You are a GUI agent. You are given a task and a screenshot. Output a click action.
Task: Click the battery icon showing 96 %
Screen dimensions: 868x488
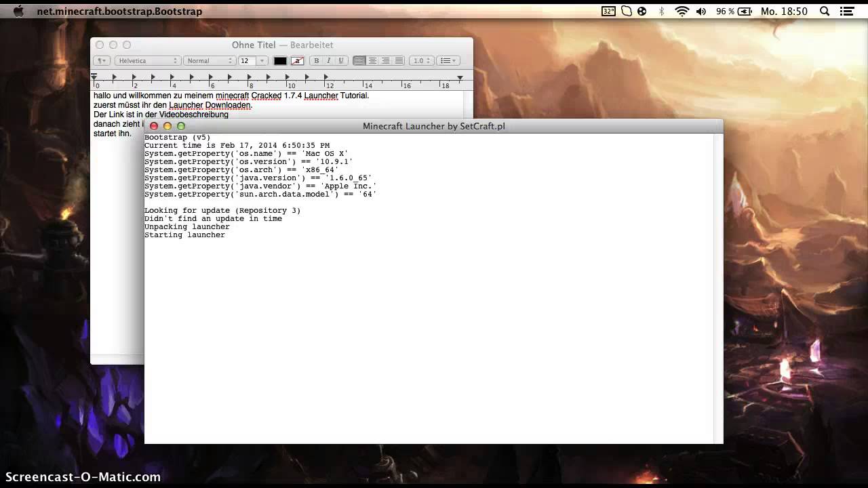745,12
